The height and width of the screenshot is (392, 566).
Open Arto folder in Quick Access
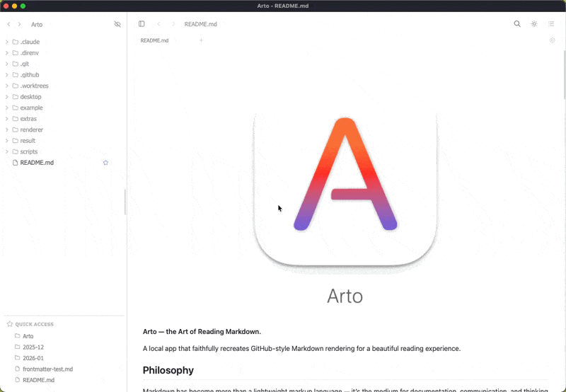click(x=28, y=336)
